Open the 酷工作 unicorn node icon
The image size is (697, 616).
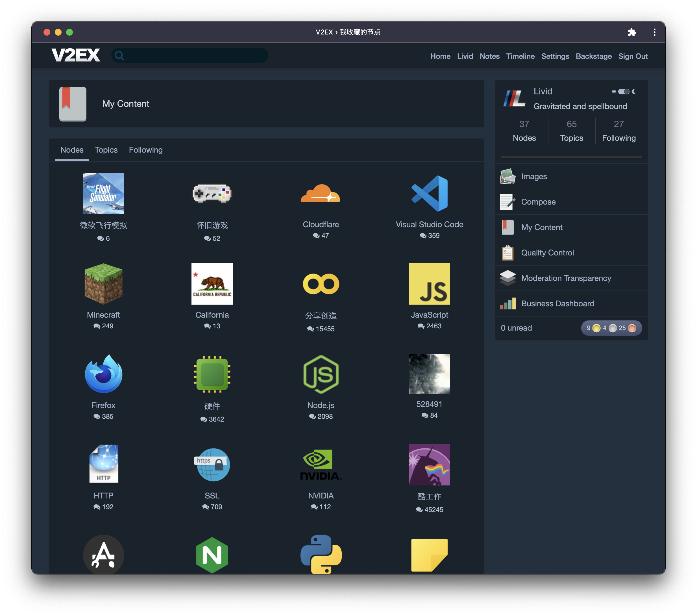tap(429, 465)
